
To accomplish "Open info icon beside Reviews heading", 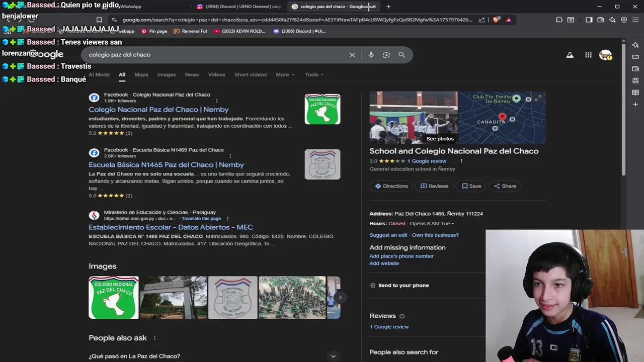I will [x=402, y=316].
